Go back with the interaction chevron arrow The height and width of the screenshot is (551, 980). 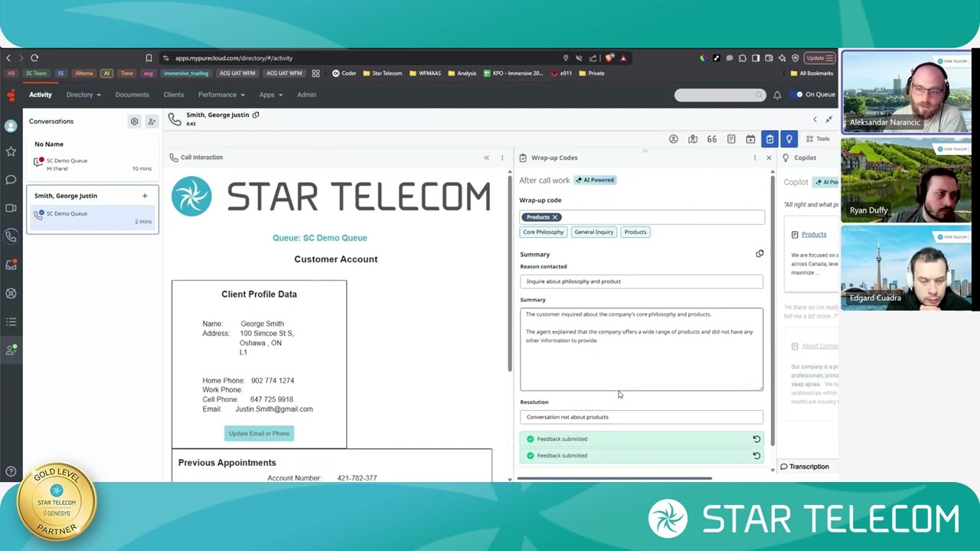pos(815,119)
